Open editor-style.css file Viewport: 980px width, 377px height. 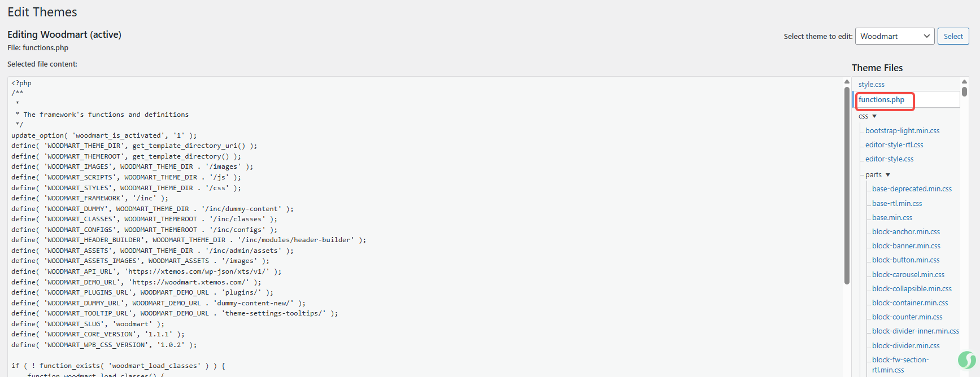pyautogui.click(x=889, y=159)
